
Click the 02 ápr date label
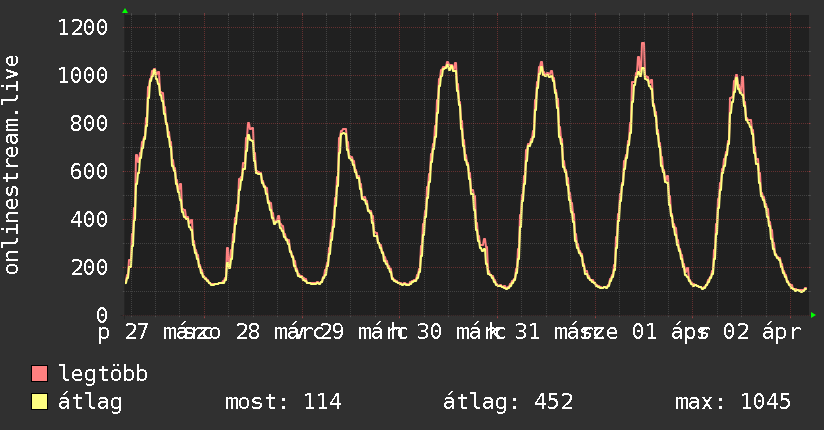click(x=761, y=332)
